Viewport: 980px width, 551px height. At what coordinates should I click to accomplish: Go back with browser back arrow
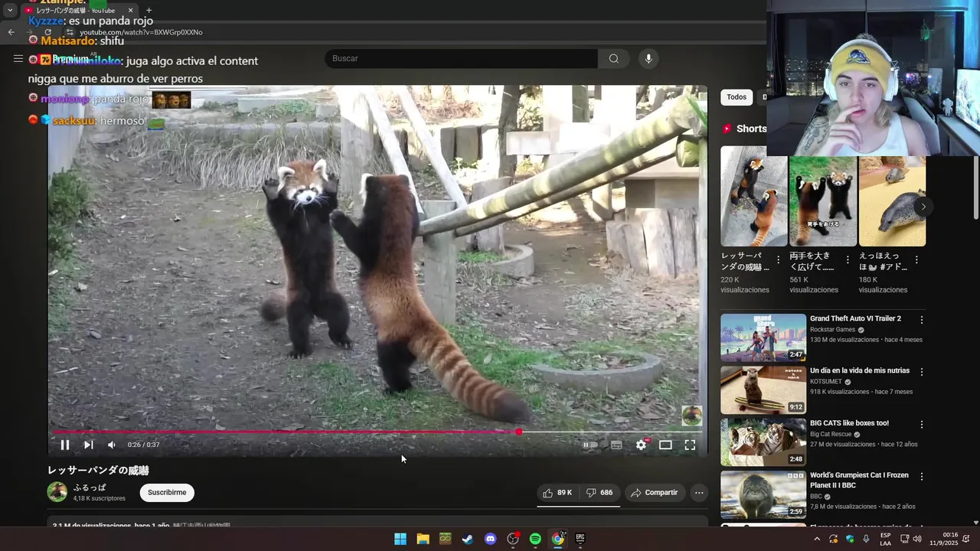(x=11, y=32)
